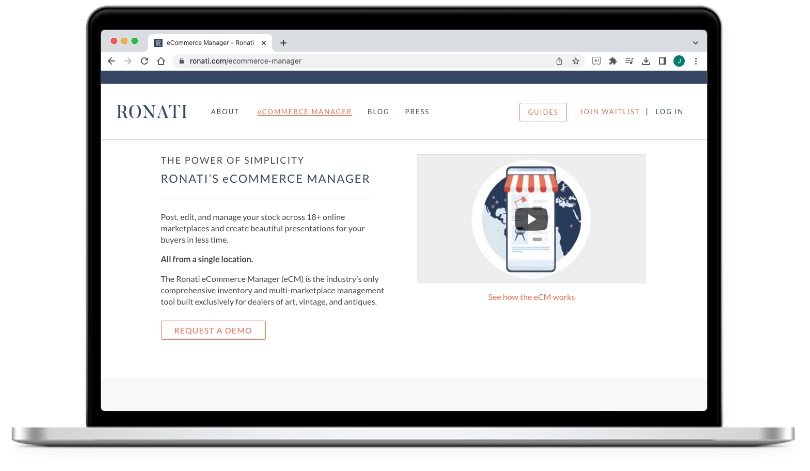The width and height of the screenshot is (810, 471).
Task: Open the BLOG nav item
Action: click(378, 112)
